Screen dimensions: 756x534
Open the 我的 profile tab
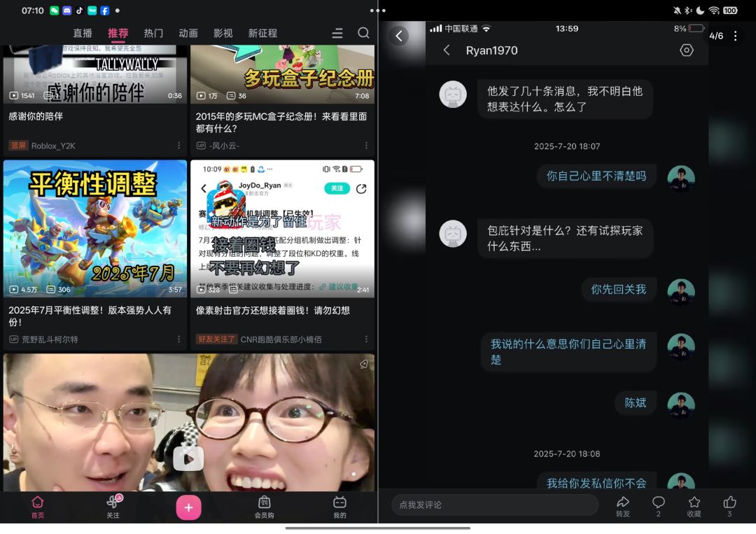point(340,507)
